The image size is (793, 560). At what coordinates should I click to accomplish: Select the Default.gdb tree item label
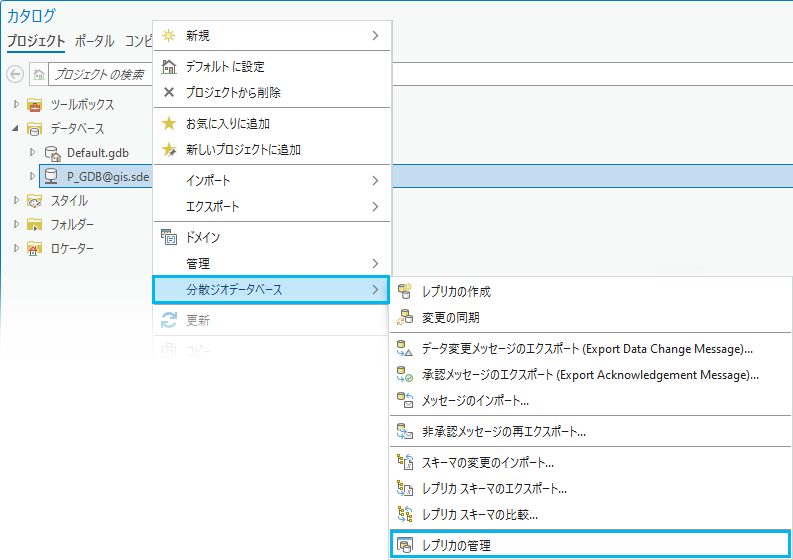click(x=98, y=153)
